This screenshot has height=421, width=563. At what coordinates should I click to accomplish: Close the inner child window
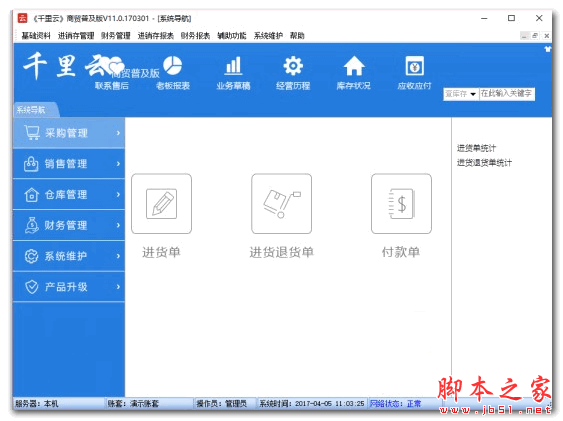[x=546, y=36]
